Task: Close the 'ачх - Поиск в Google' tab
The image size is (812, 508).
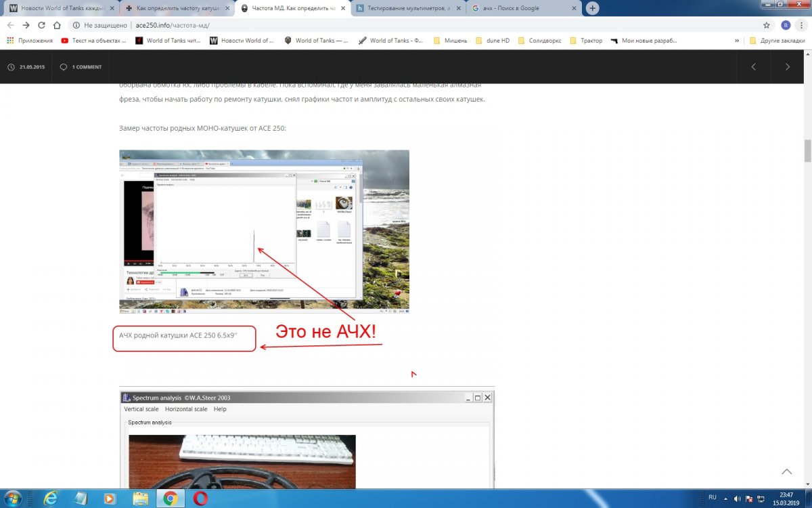Action: coord(574,8)
